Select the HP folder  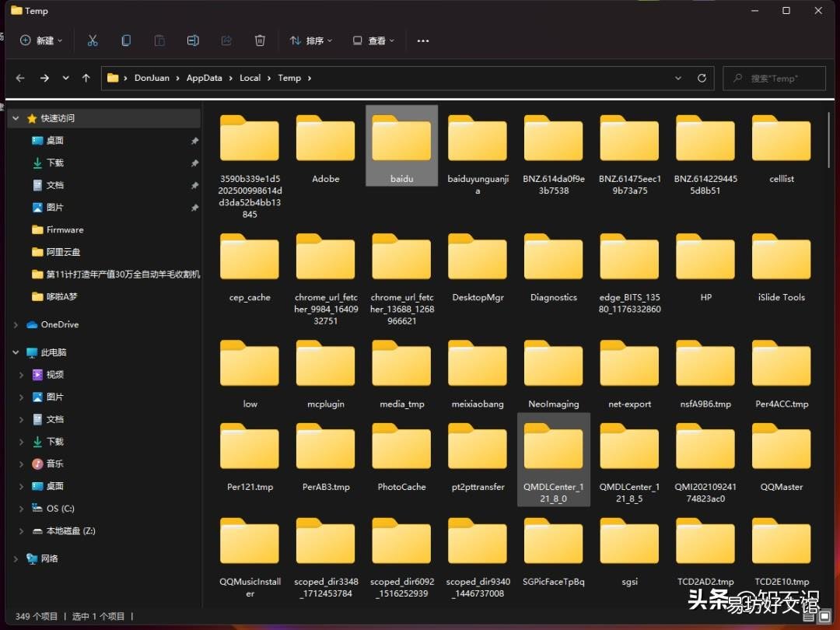[x=705, y=267]
